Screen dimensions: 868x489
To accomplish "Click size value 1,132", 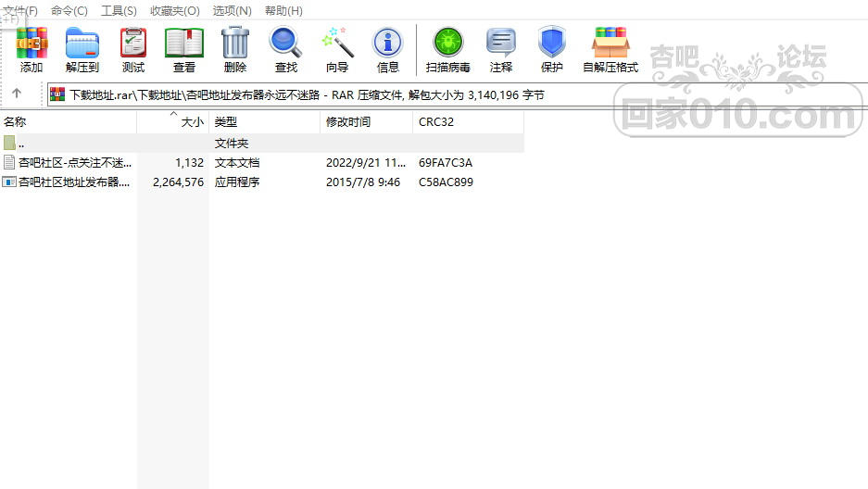I will [x=189, y=163].
